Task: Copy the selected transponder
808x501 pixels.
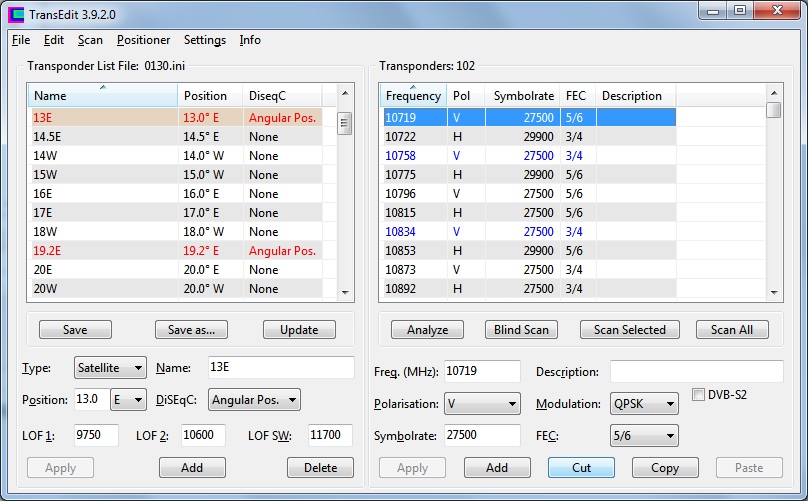Action: click(x=665, y=467)
